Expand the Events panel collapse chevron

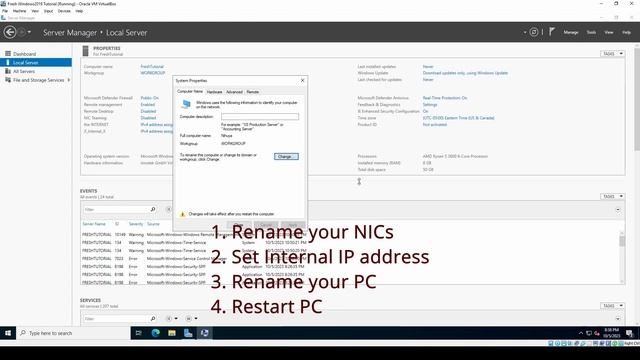point(618,209)
